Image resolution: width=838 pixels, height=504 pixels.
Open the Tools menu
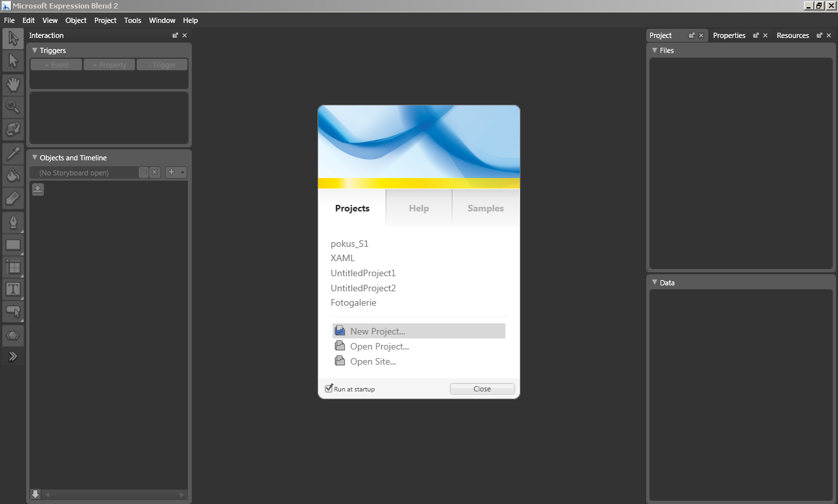pos(132,20)
